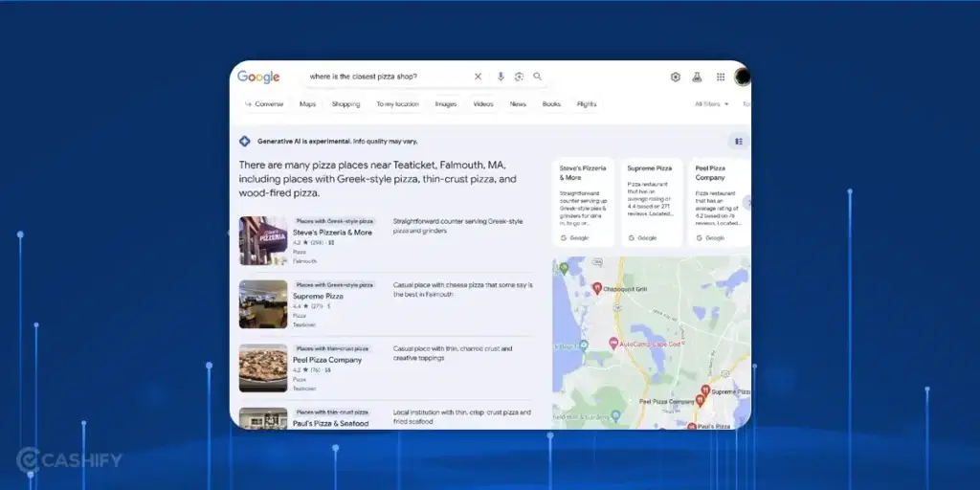Click Peel Pizza Company pizza thumbnail
Viewport: 980px width, 490px height.
click(263, 368)
